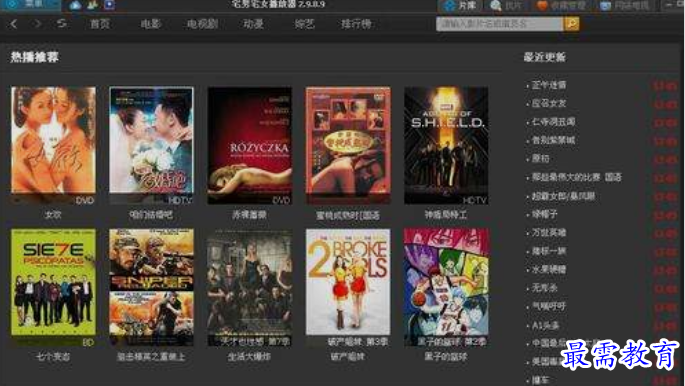Focus the movie name search field
Viewport: 685px width, 386px height.
(500, 24)
